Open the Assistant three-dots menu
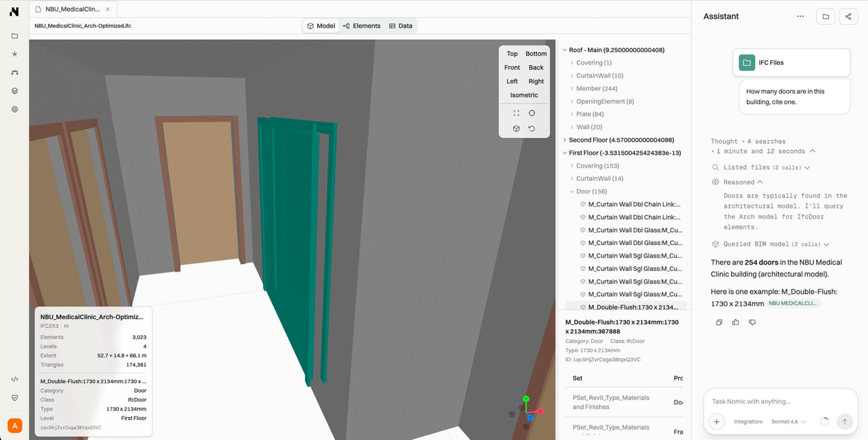The height and width of the screenshot is (440, 868). click(800, 16)
